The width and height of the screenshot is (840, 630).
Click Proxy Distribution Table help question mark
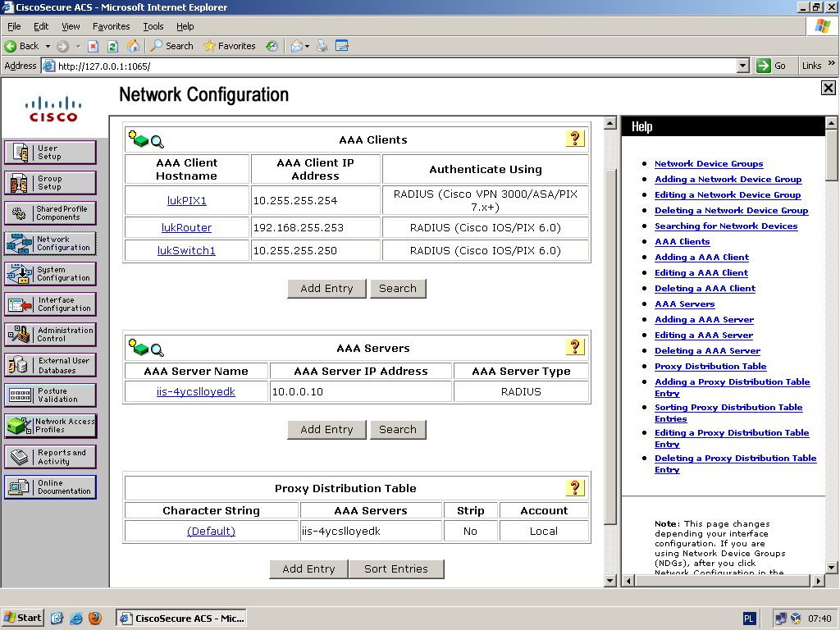point(575,487)
